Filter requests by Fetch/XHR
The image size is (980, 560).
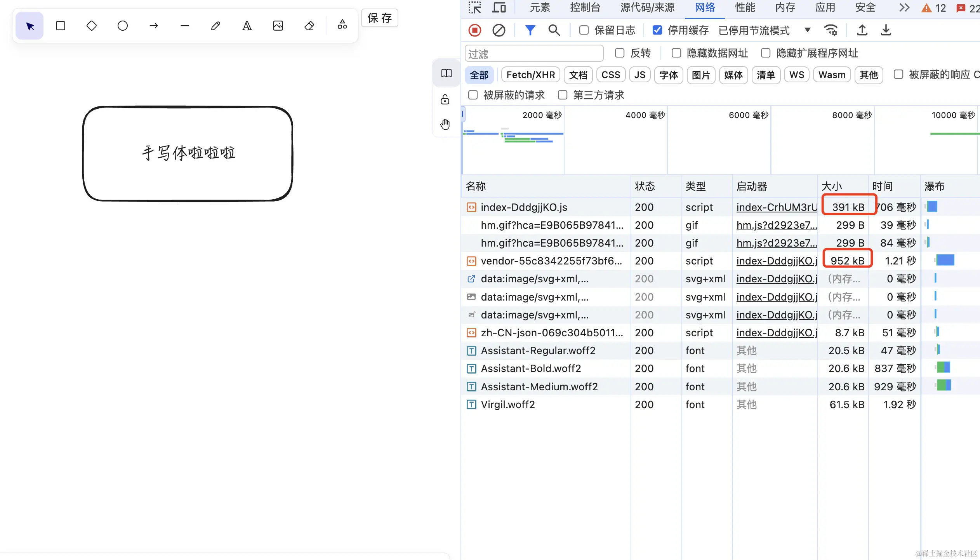(x=531, y=75)
